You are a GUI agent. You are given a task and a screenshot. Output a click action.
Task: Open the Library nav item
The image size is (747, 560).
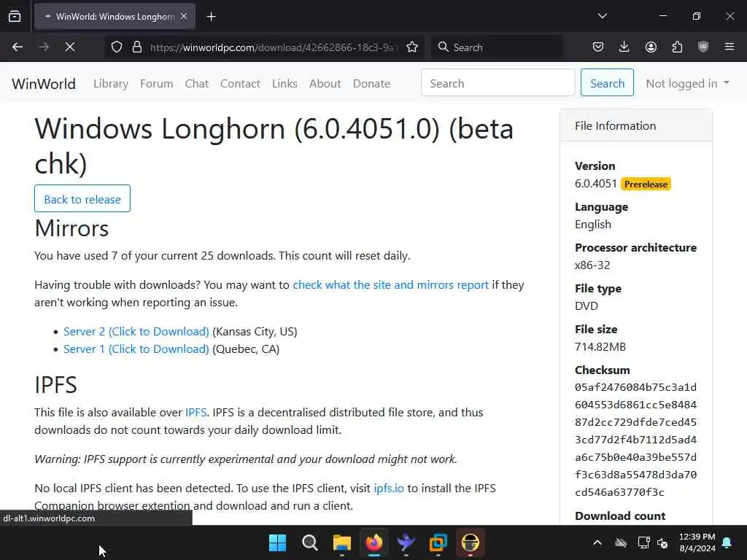[111, 83]
